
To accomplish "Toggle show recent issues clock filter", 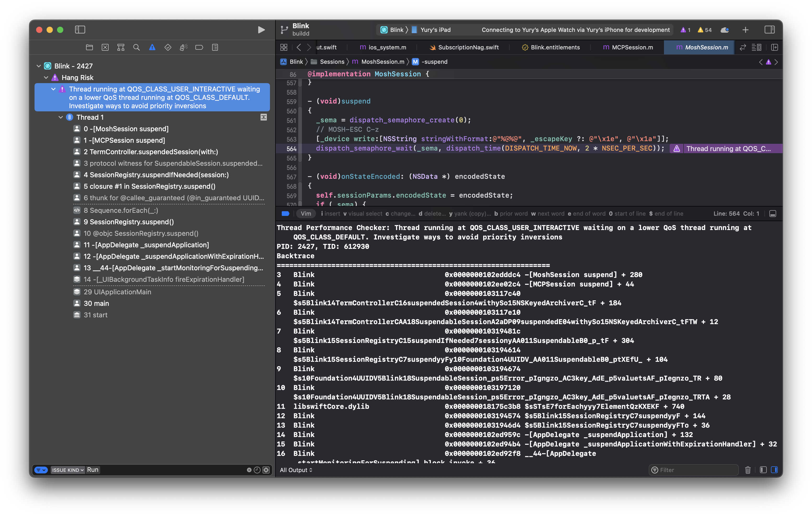I will pyautogui.click(x=257, y=470).
